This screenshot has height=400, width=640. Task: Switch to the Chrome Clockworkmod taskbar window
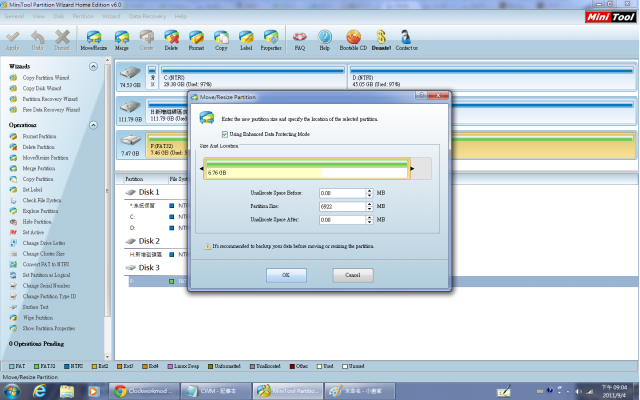[144, 391]
